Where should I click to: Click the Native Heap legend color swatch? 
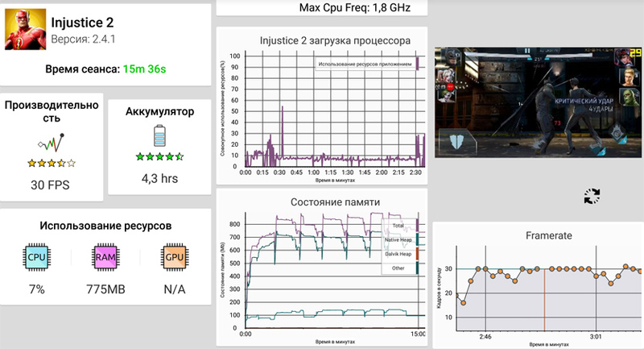[417, 239]
